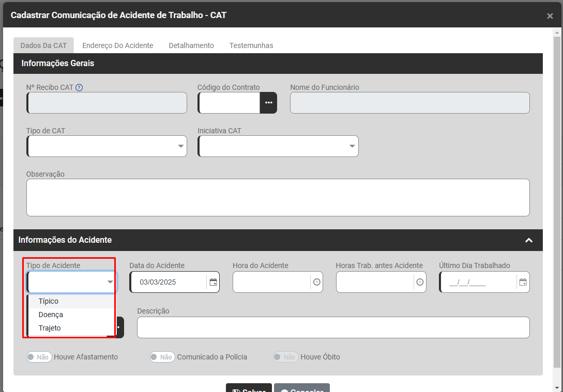The width and height of the screenshot is (563, 392).
Task: Toggle the Houve Afastamento switch
Action: click(39, 357)
